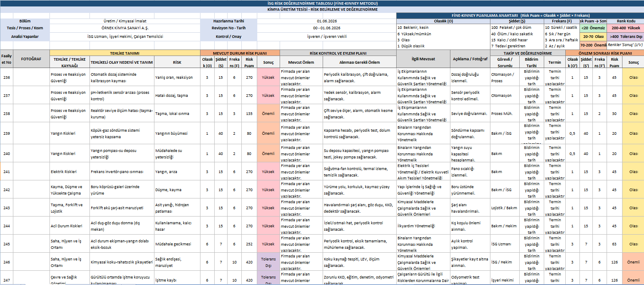The height and width of the screenshot is (285, 644).
Task: Click the 'Yangının büyümesi' risk cell
Action: pyautogui.click(x=177, y=133)
